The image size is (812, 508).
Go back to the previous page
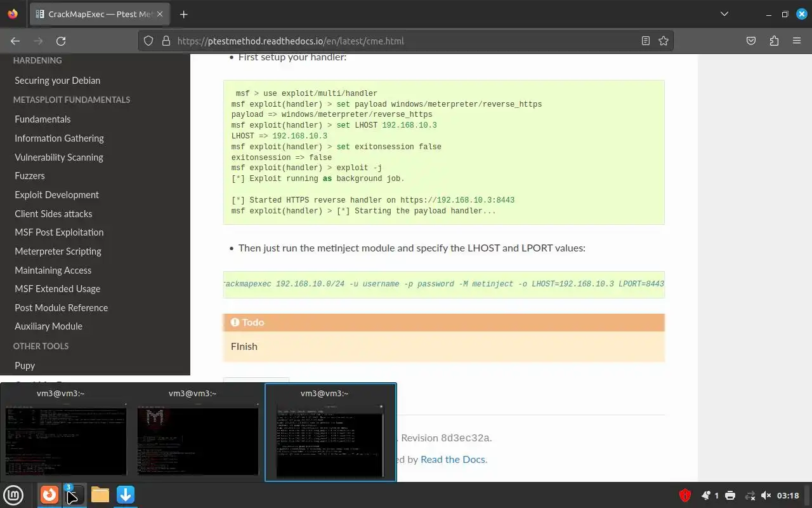point(15,41)
